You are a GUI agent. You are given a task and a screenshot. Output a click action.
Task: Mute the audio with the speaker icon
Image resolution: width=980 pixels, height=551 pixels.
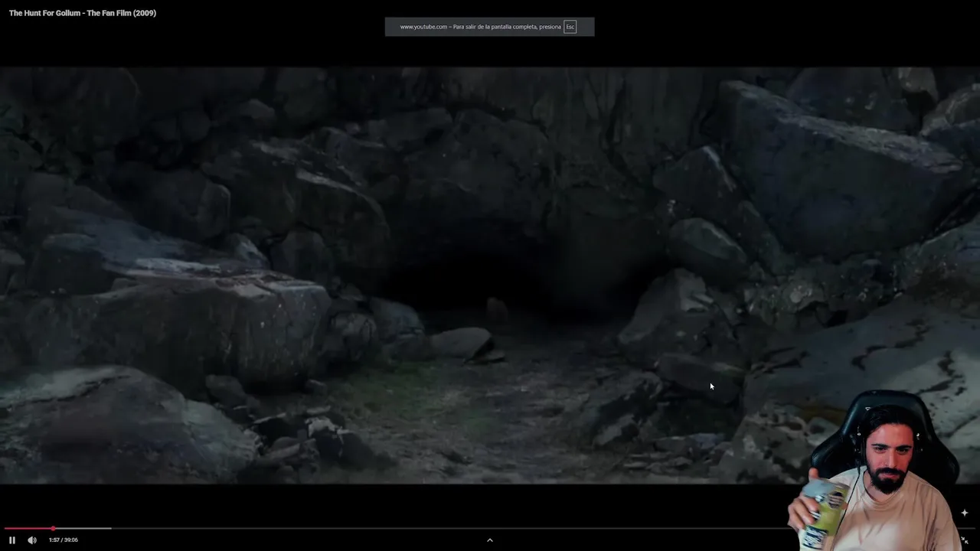coord(32,540)
